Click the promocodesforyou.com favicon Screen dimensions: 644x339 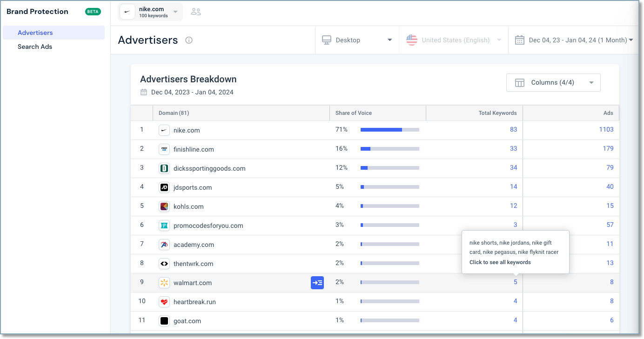164,226
